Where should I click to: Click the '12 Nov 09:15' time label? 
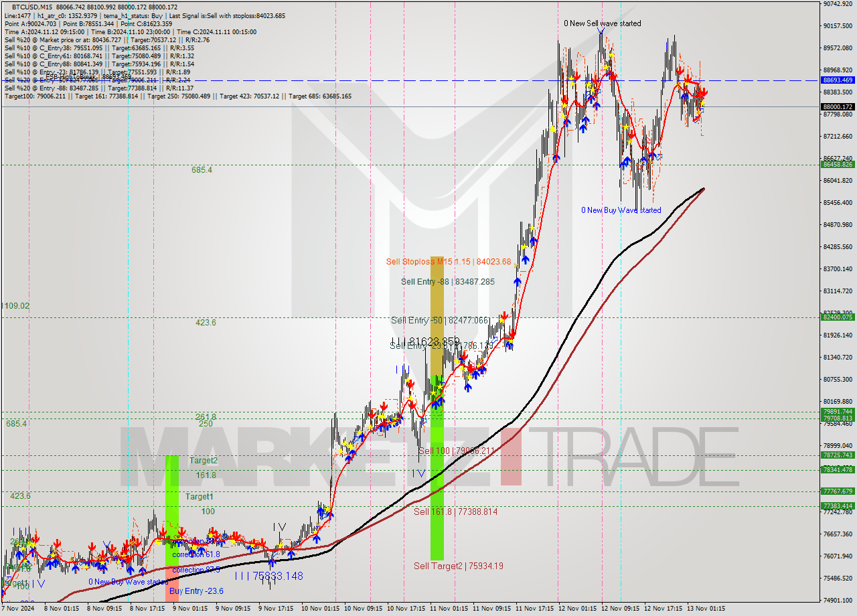619,609
